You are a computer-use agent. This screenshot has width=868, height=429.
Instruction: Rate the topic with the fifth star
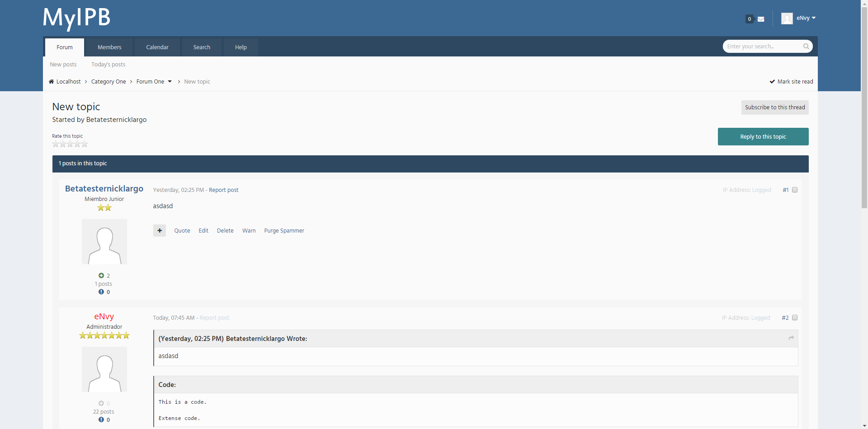(85, 144)
